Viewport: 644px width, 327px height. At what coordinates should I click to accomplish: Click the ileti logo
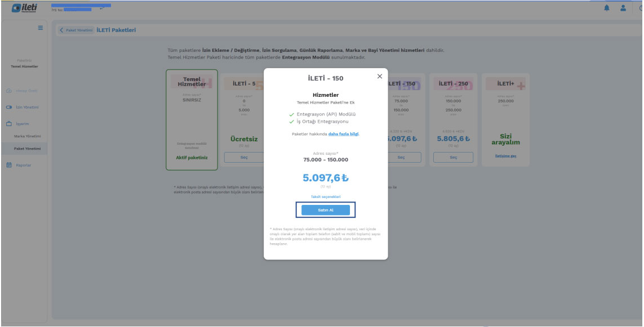point(24,8)
